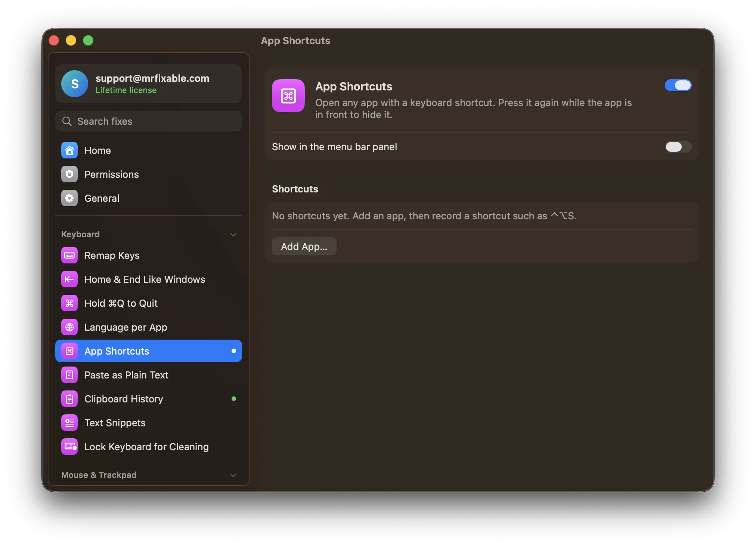This screenshot has height=547, width=756.
Task: Click the Hold ⌘Q to Quit icon
Action: click(69, 303)
